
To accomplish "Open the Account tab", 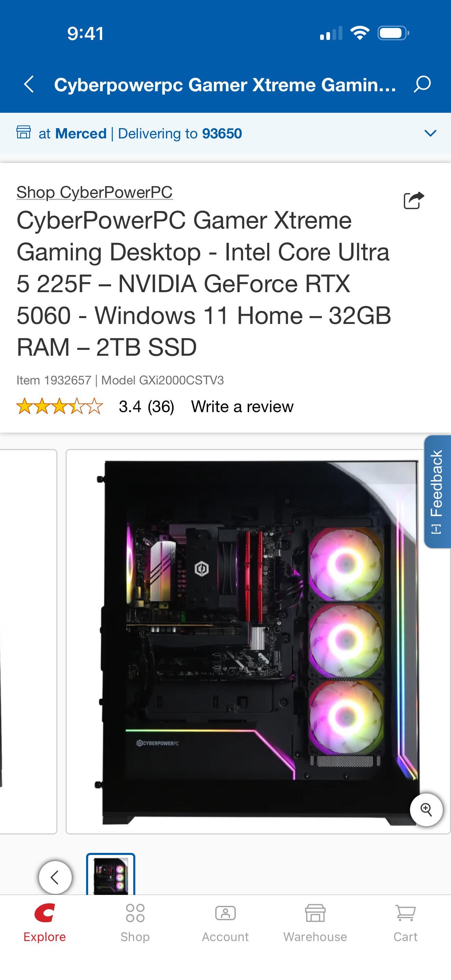I will [x=225, y=923].
